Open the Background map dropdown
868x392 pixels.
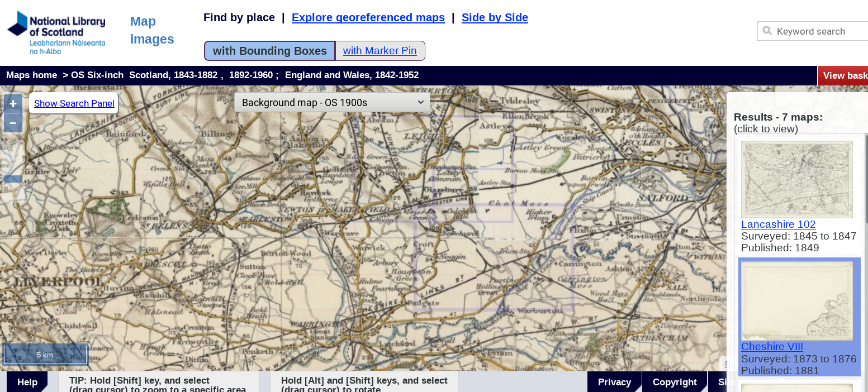click(x=333, y=103)
